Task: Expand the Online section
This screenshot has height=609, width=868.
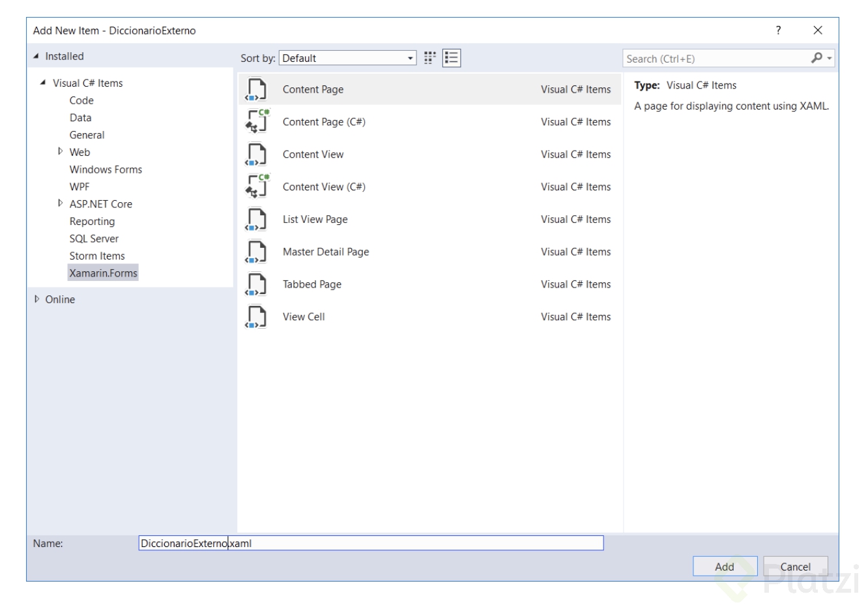Action: click(x=36, y=299)
